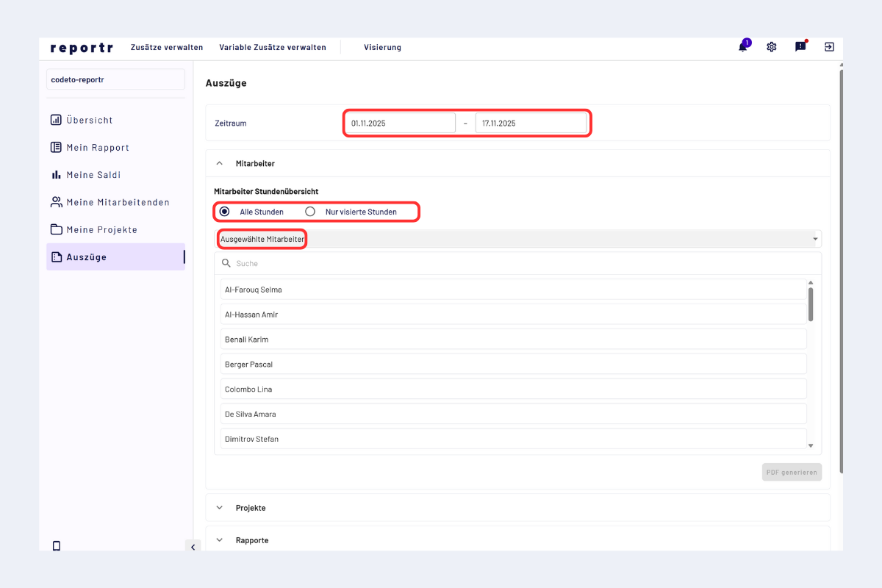Open Meine Projekte in sidebar
The width and height of the screenshot is (882, 588).
101,229
